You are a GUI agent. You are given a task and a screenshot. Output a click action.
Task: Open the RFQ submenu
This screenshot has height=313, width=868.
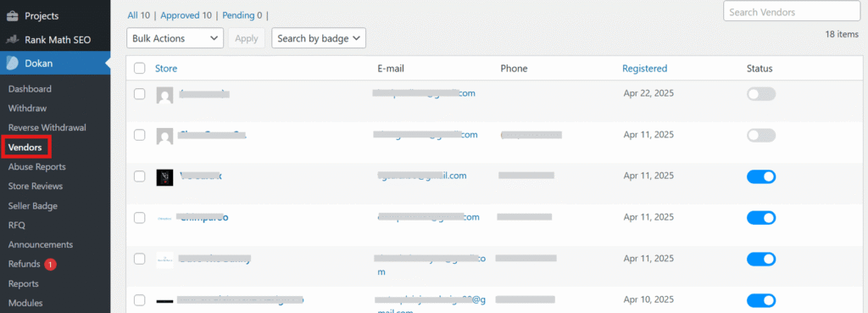tap(17, 226)
